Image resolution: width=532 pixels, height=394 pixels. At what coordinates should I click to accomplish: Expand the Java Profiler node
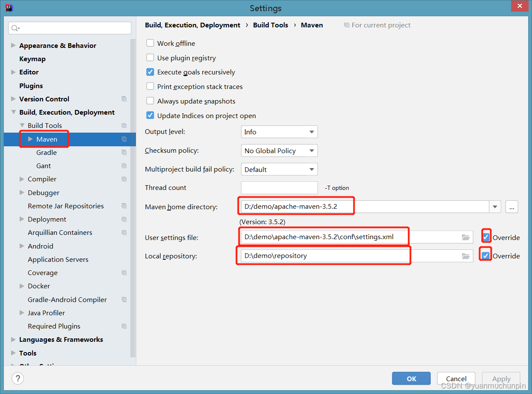[x=22, y=313]
